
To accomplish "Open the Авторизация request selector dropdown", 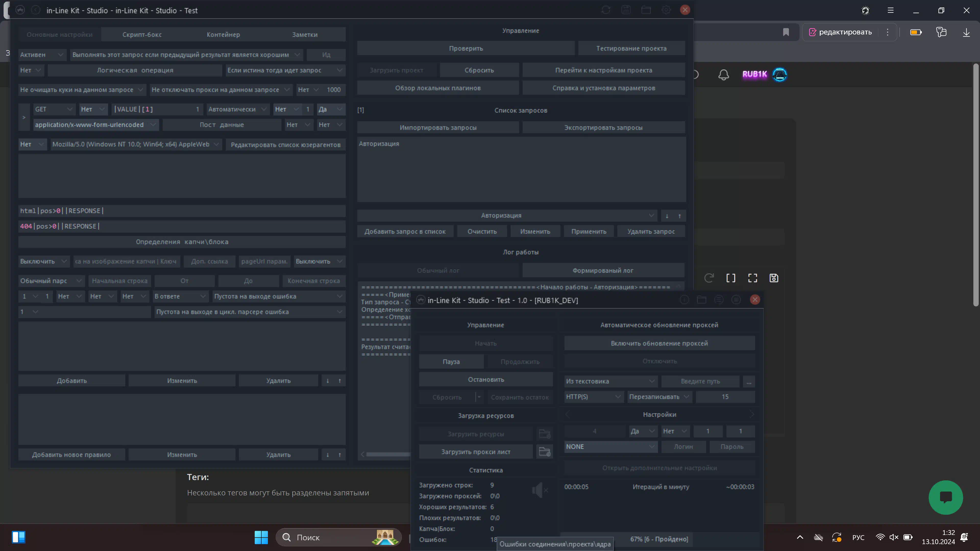I will click(x=507, y=215).
